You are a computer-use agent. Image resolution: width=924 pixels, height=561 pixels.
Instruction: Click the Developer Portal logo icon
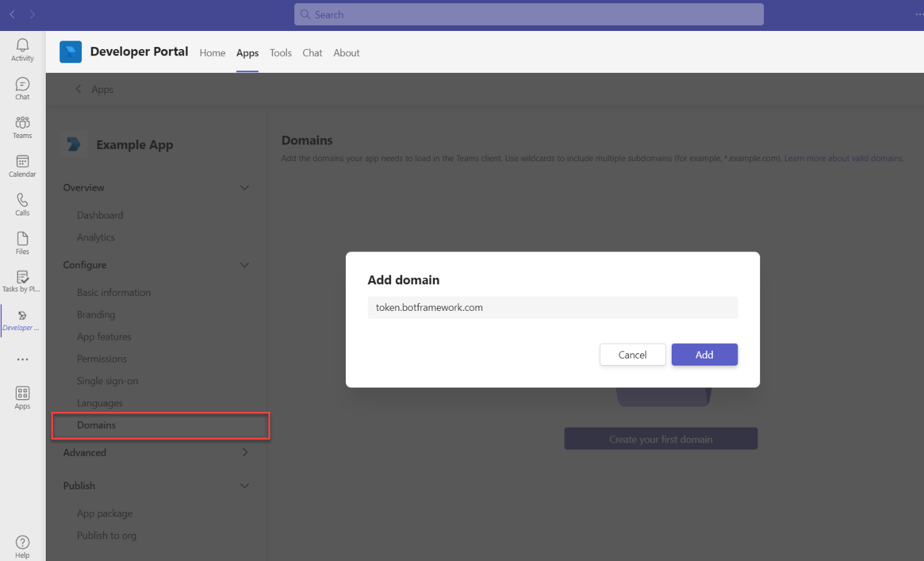[70, 52]
